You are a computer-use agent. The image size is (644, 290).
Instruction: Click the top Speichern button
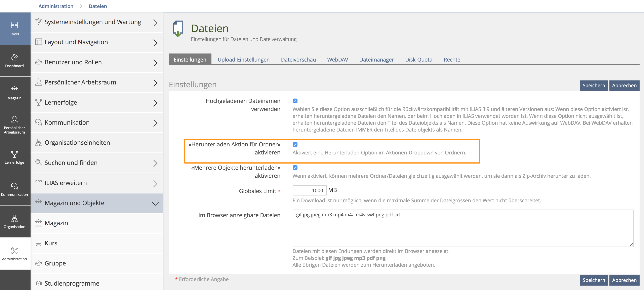pos(594,86)
